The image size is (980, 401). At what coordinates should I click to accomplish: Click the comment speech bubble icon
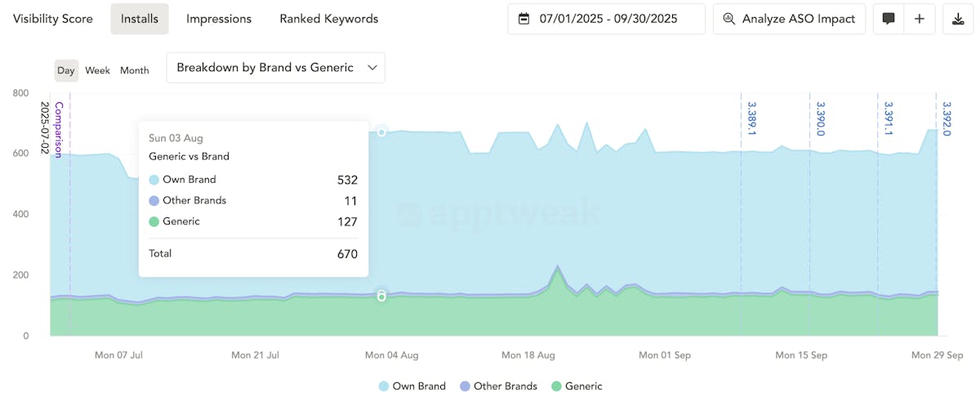tap(889, 19)
